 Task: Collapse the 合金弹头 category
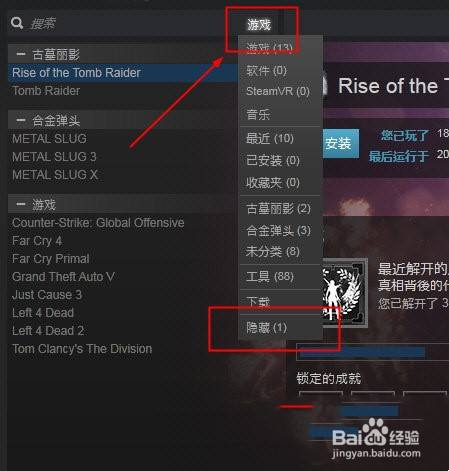[21, 120]
